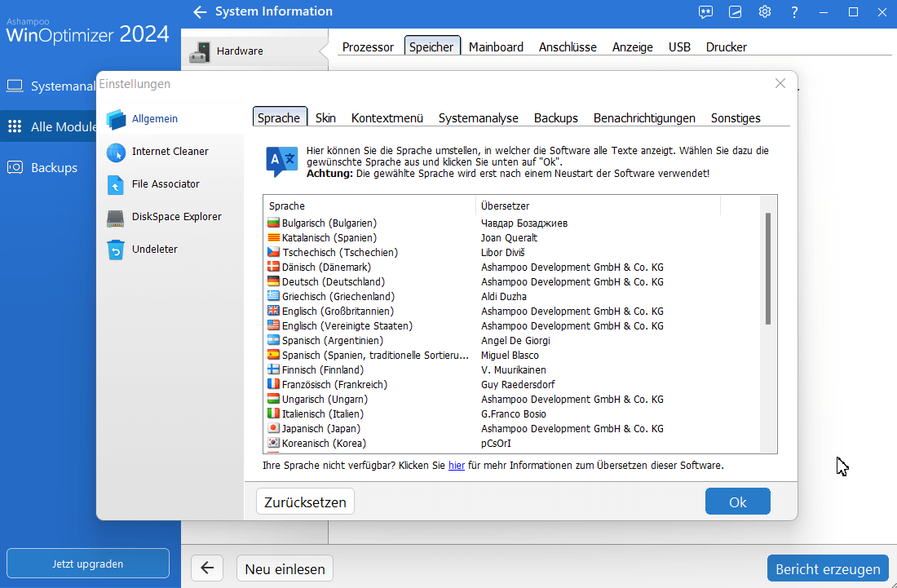Confirm with the Ok button
897x588 pixels.
point(738,502)
